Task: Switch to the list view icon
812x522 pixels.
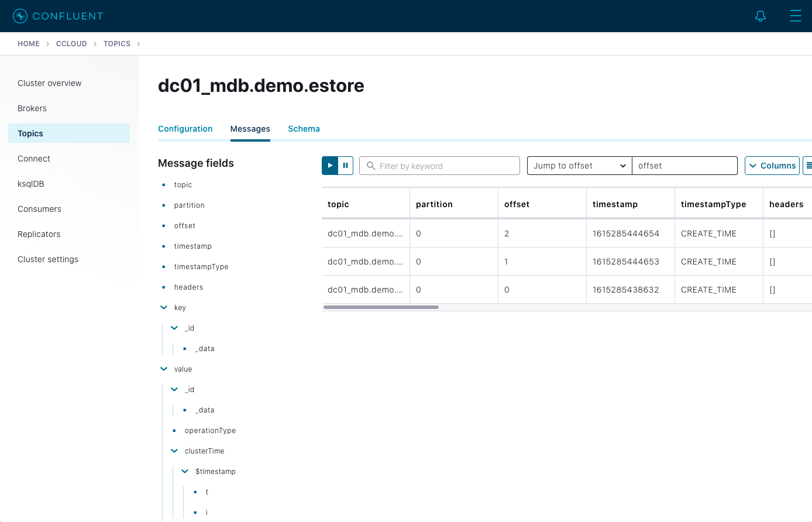Action: tap(808, 166)
